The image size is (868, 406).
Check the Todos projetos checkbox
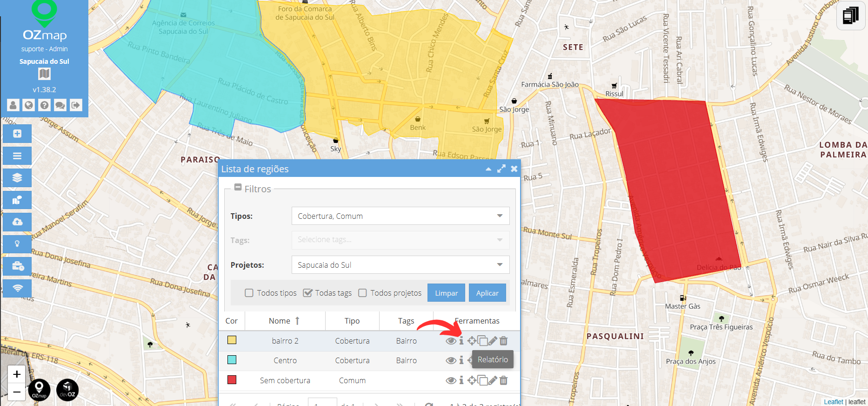(x=362, y=293)
